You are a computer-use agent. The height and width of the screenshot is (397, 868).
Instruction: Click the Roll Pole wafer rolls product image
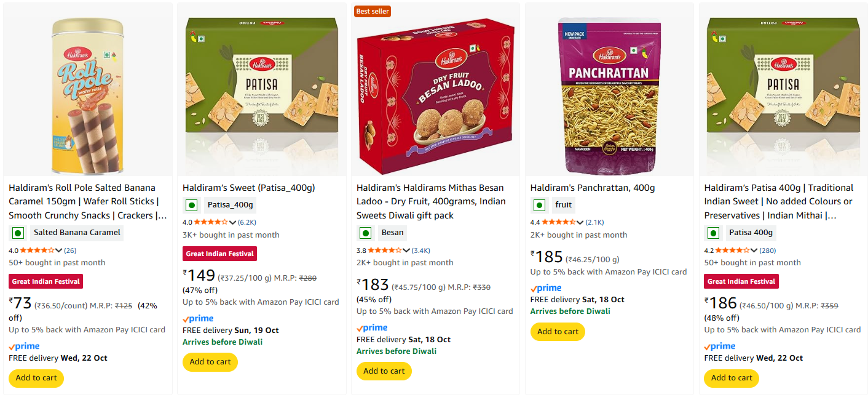coord(88,95)
